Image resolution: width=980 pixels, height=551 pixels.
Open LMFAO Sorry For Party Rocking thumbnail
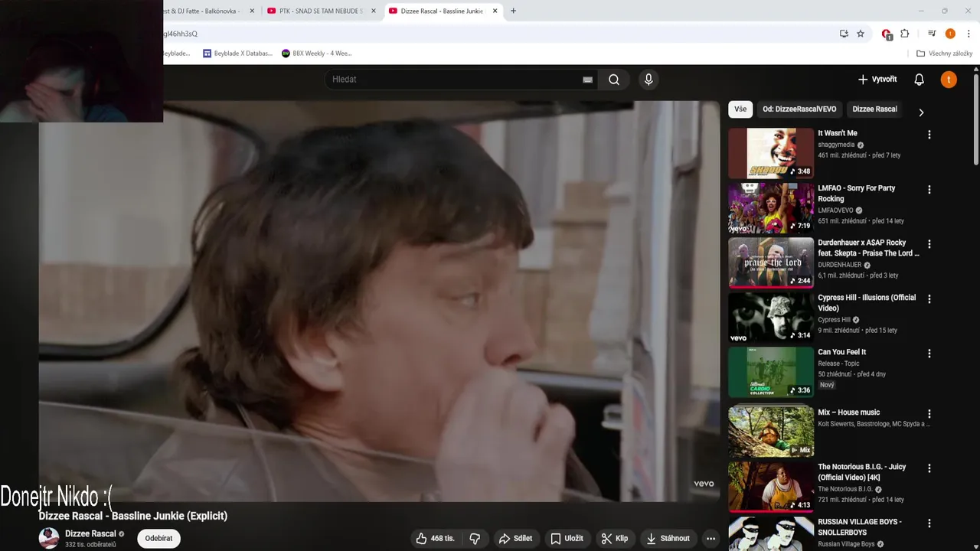771,208
